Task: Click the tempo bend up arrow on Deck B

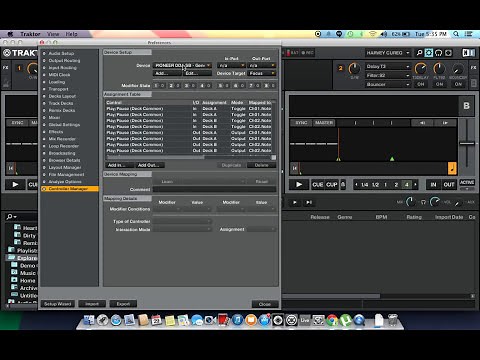Action: click(x=445, y=123)
